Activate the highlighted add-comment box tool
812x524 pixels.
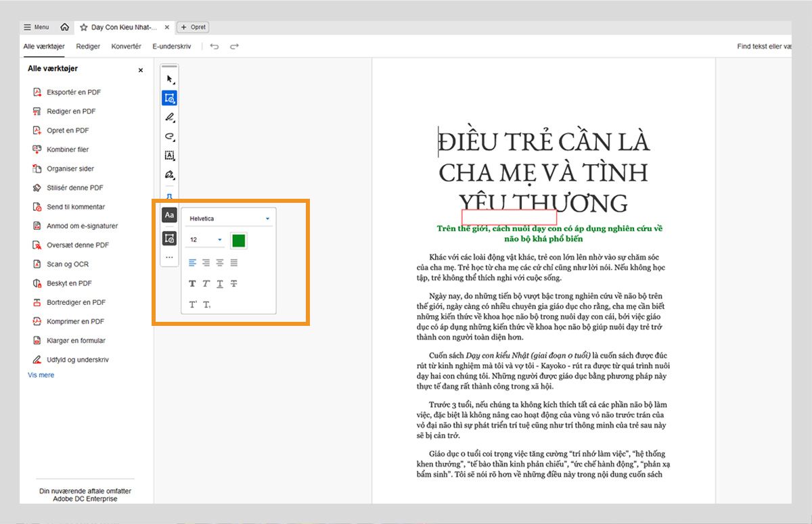(170, 98)
